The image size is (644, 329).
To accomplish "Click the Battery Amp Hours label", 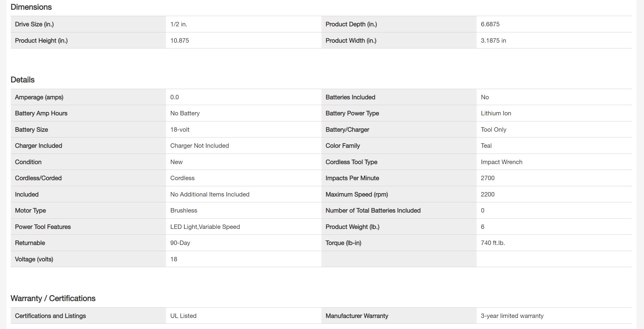I will point(41,113).
